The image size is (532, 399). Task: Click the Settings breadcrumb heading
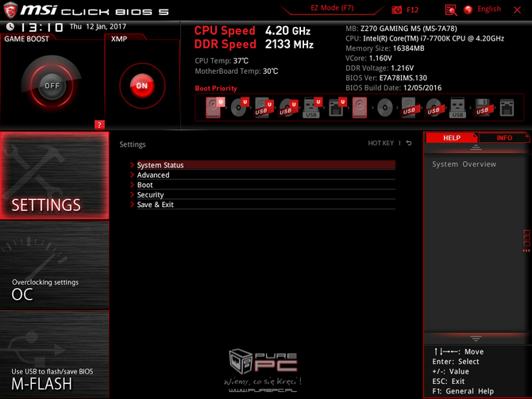133,144
